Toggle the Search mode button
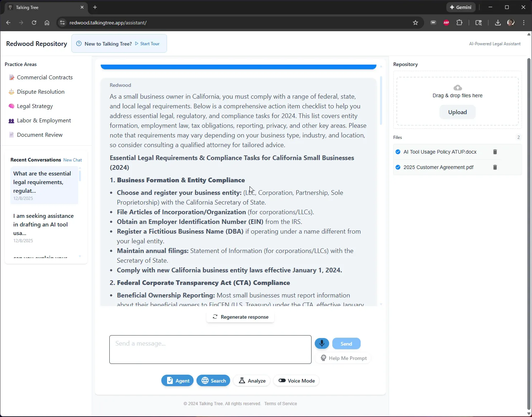The height and width of the screenshot is (417, 532). pyautogui.click(x=213, y=381)
